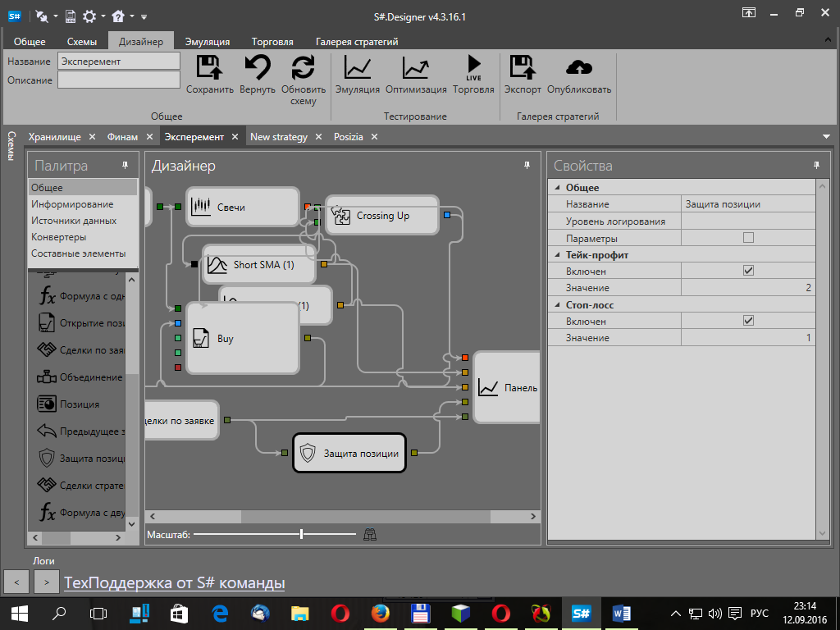Select Объединение palette item
Viewport: 840px width, 630px height.
(80, 377)
